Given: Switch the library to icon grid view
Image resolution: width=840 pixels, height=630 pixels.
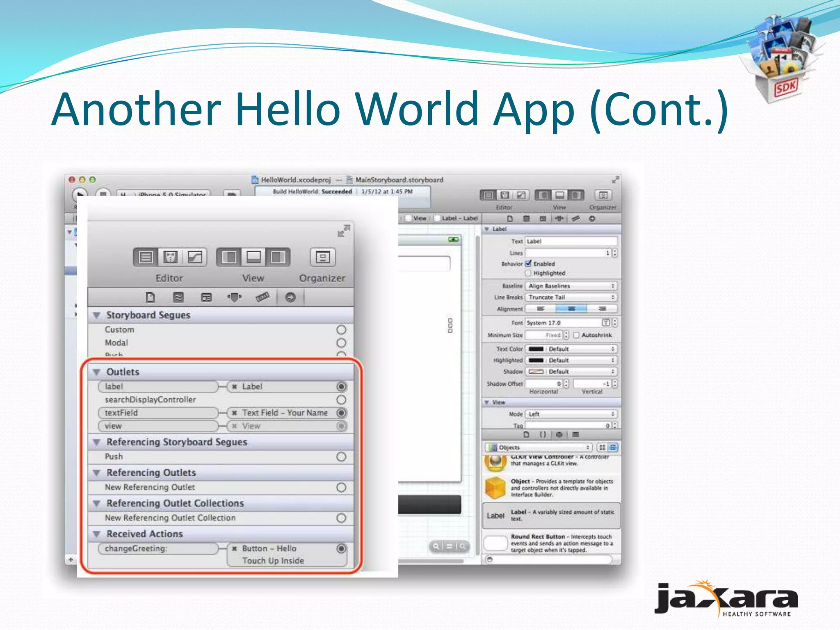Looking at the screenshot, I should [x=602, y=447].
